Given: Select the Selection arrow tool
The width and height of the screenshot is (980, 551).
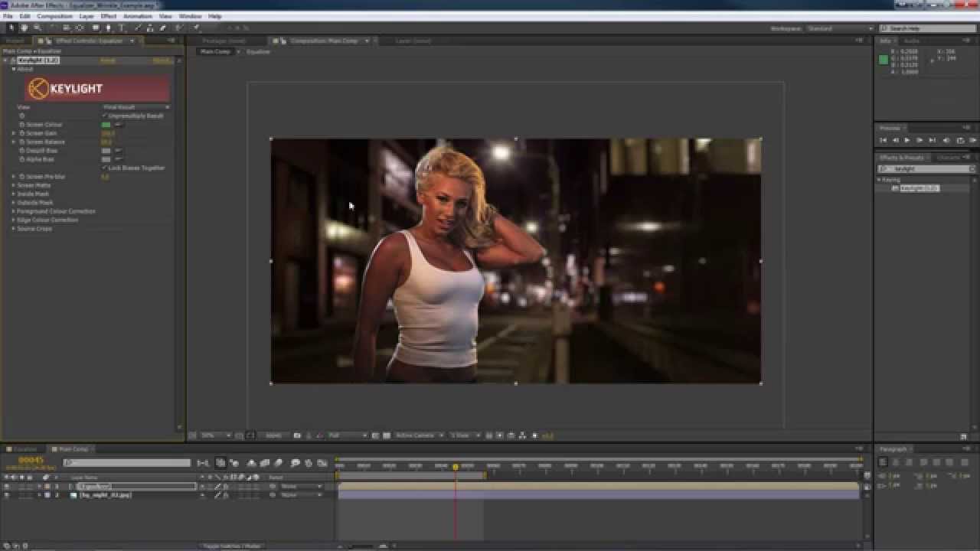Looking at the screenshot, I should coord(11,28).
